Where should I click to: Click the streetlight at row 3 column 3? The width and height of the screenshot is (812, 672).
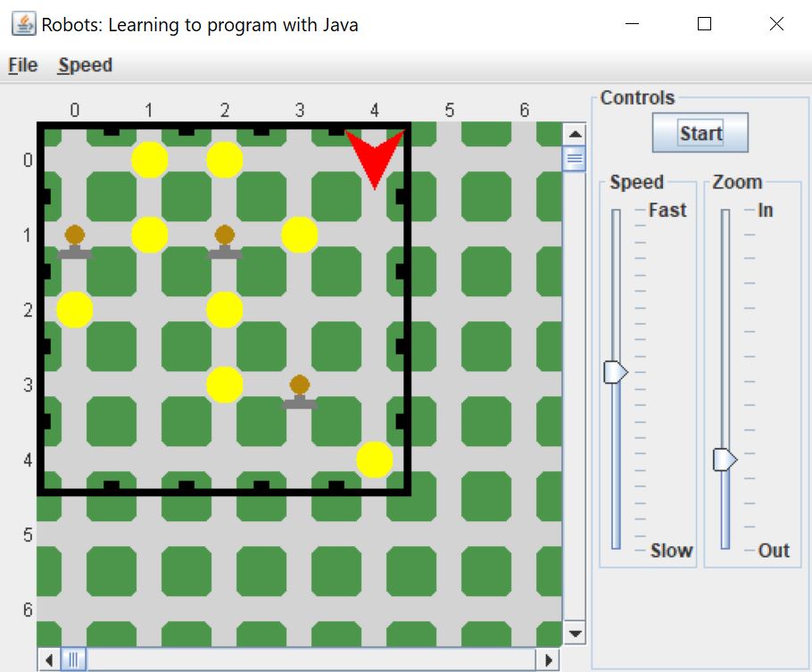(x=299, y=392)
